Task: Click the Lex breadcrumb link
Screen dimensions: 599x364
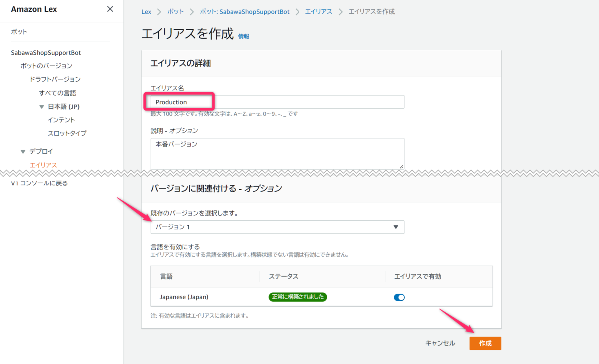Action: coord(146,12)
